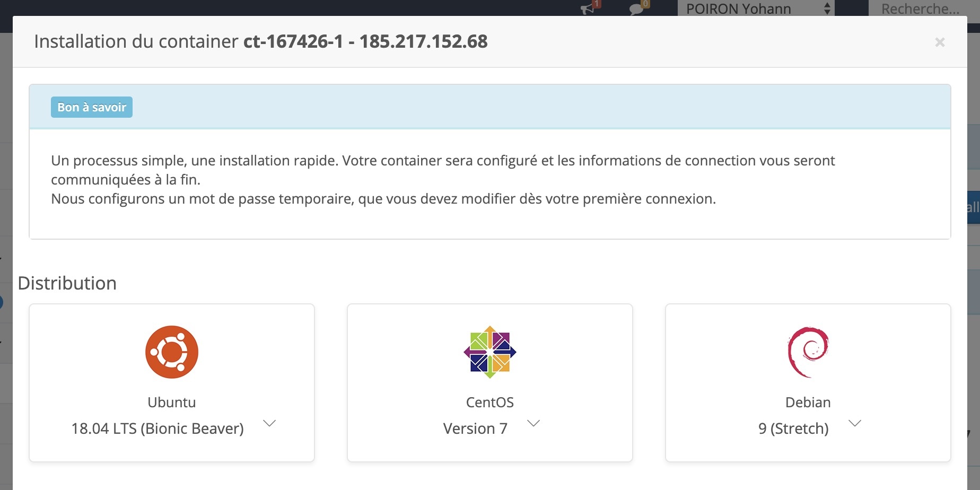
Task: Click the 9 (Stretch) version text
Action: click(793, 428)
